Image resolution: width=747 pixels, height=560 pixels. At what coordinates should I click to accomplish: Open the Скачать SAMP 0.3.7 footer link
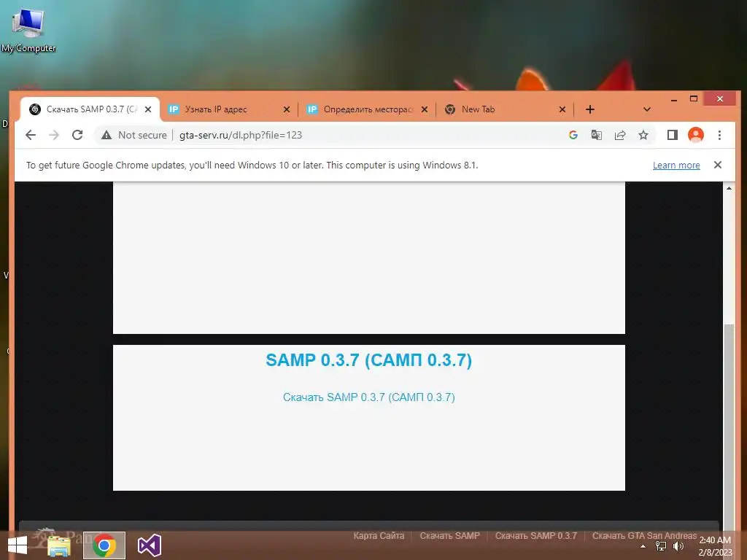(x=536, y=536)
